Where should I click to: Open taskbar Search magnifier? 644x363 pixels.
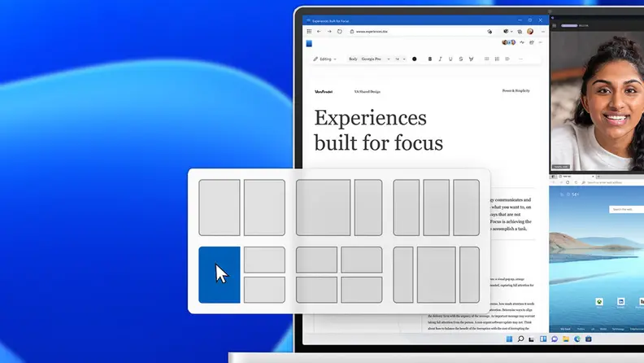[520, 339]
